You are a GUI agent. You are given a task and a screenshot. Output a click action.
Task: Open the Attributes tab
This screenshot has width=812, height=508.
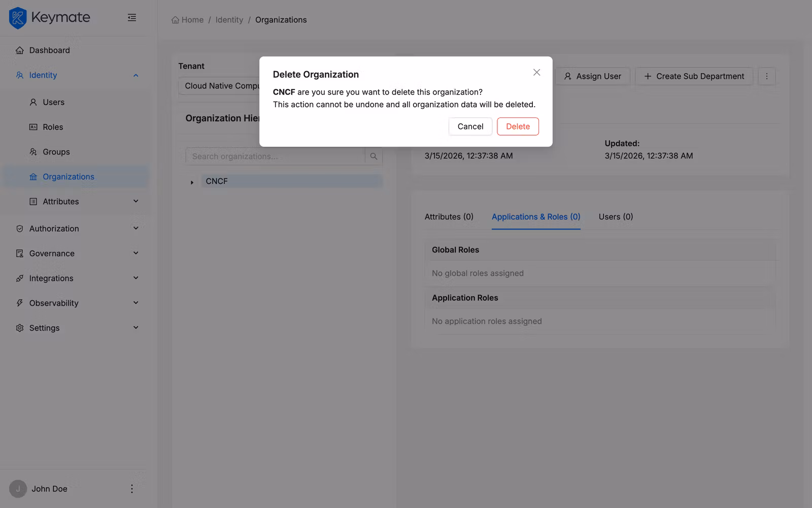[x=449, y=217]
